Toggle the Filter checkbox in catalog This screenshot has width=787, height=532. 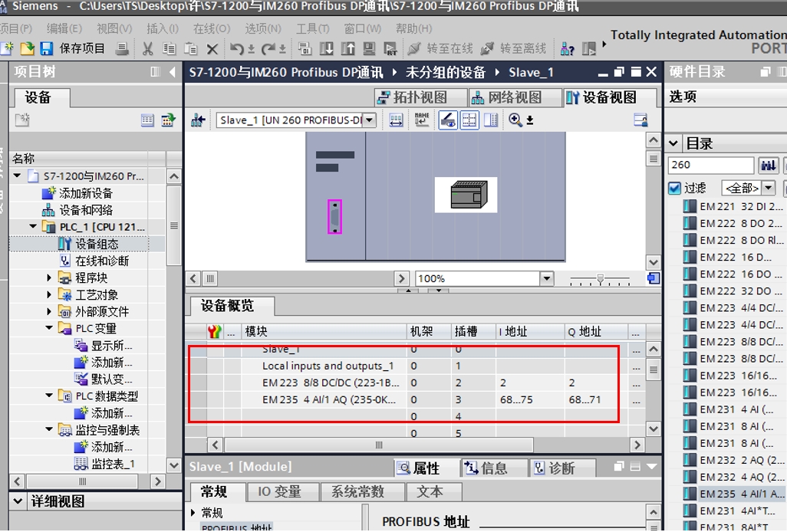[x=674, y=188]
